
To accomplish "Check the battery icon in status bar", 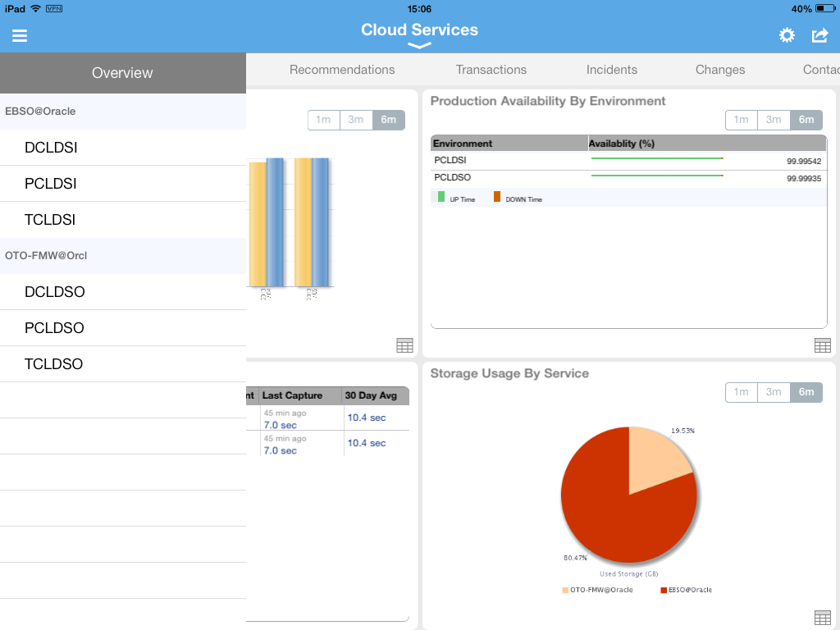I will point(825,8).
